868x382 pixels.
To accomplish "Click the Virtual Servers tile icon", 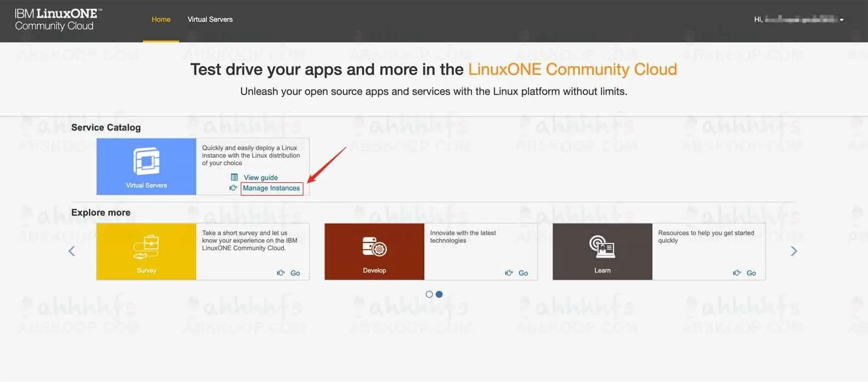I will tap(146, 161).
